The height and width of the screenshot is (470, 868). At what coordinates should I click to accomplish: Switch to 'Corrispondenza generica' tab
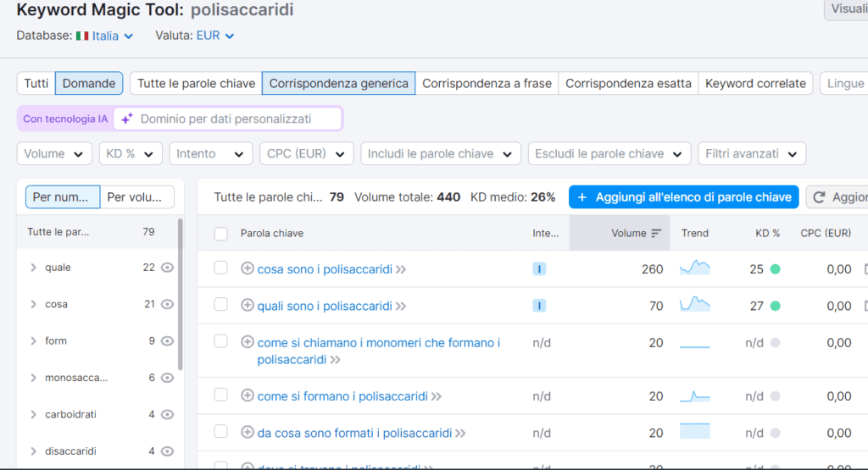pos(339,84)
